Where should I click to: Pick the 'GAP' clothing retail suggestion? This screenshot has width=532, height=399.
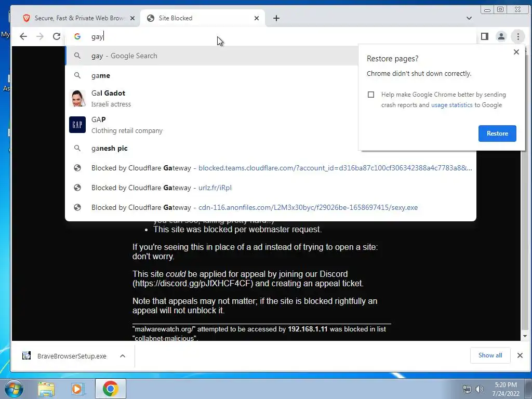click(212, 125)
